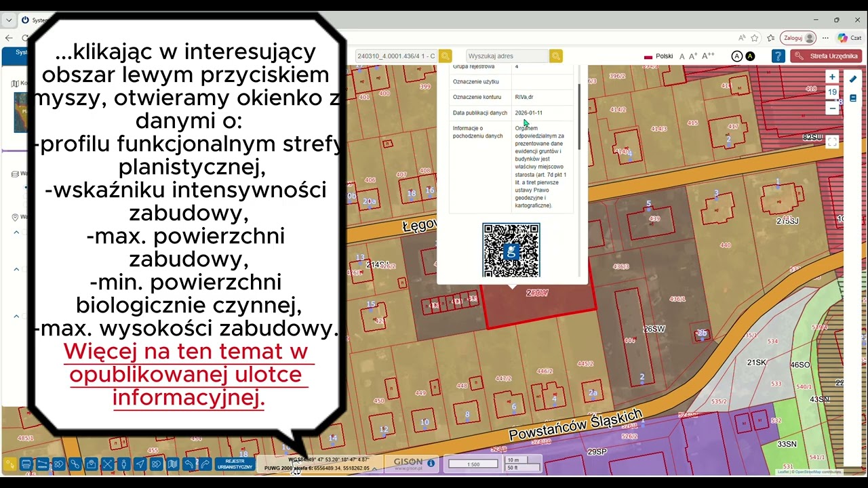Viewport: 868px width, 488px height.
Task: Go back with browser back arrow
Action: (x=8, y=38)
